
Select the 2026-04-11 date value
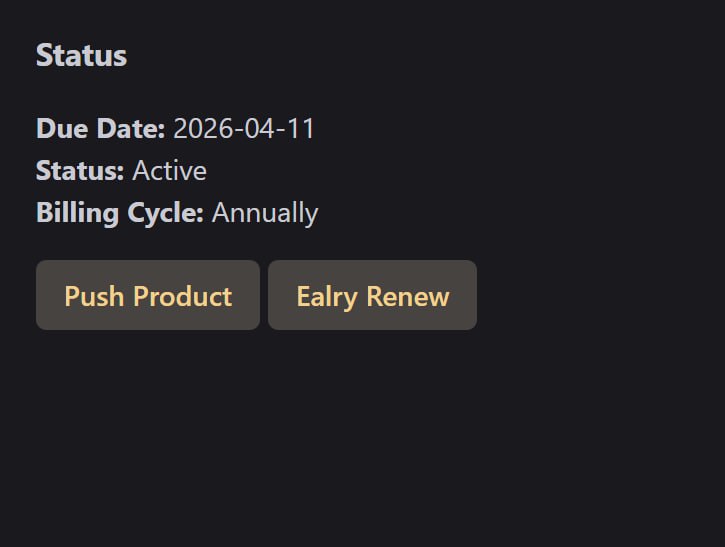(244, 129)
